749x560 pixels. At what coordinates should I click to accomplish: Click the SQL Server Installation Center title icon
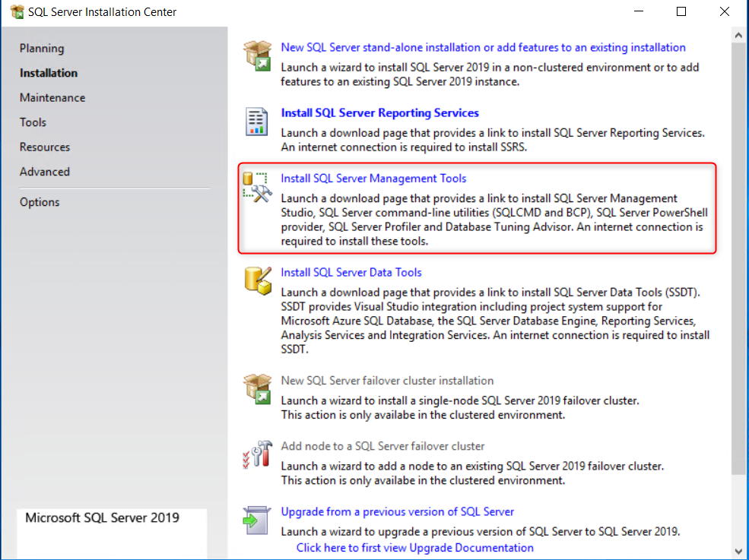17,12
